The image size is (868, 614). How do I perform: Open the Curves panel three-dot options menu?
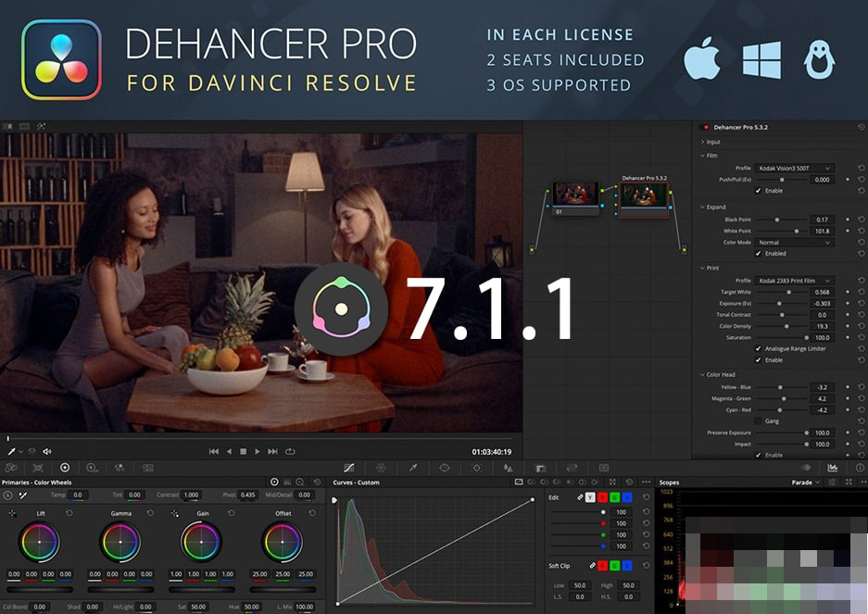646,482
